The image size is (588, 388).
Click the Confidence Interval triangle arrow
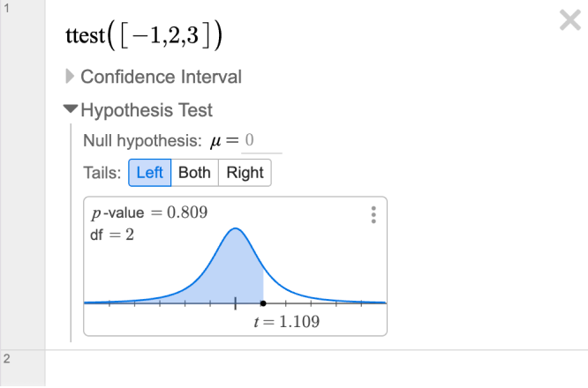point(70,77)
